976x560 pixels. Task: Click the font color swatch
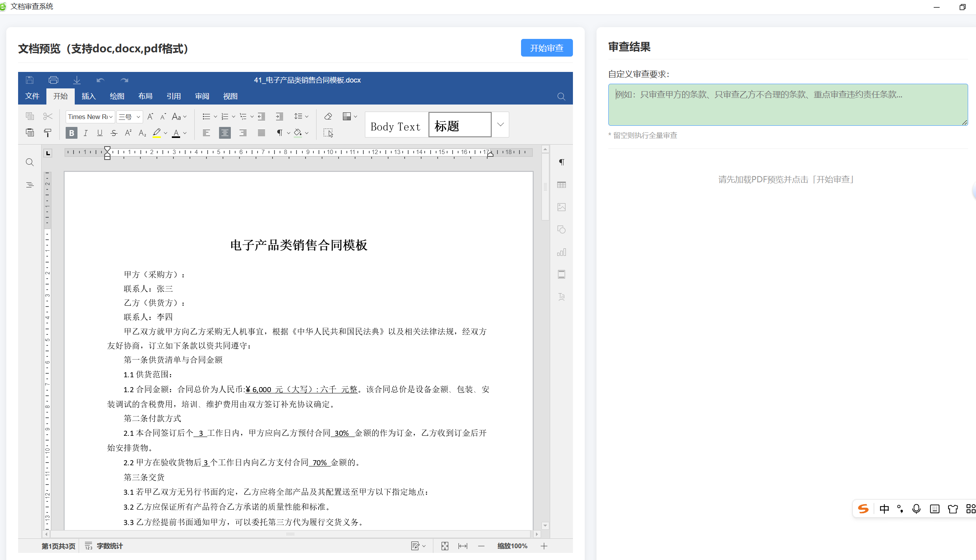click(176, 133)
